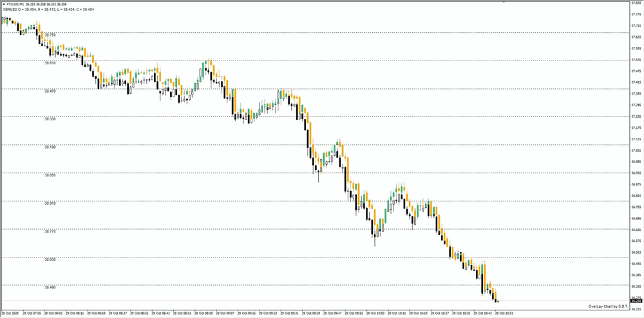Open the one-click trading arrow beside XTIUSD.M1
This screenshot has width=644, height=318.
point(3,5)
